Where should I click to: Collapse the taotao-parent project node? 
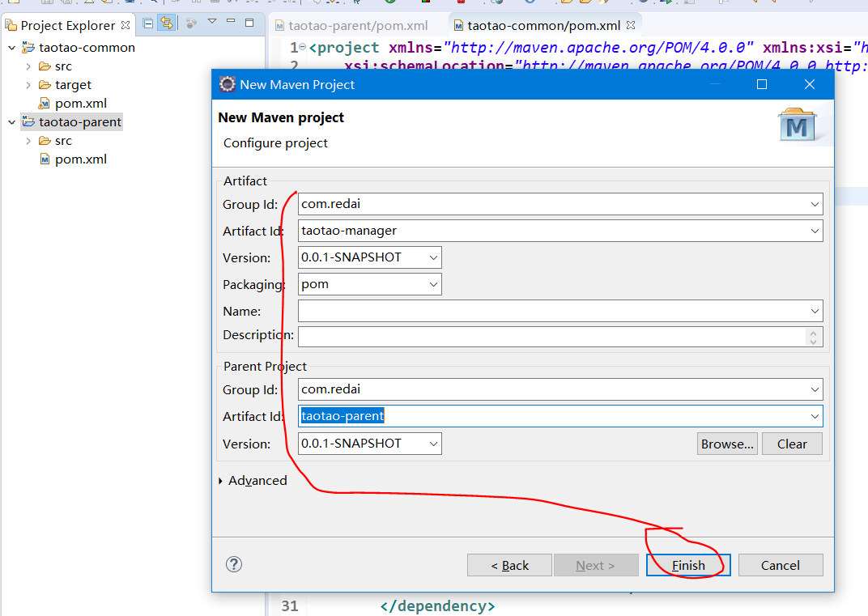(11, 122)
